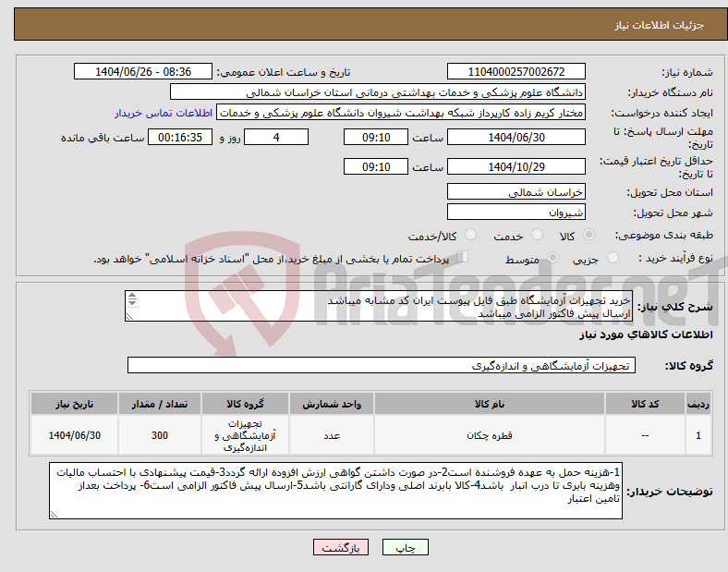Click the اطلاعات کالاهای مورد نیاز heading

tap(646, 335)
